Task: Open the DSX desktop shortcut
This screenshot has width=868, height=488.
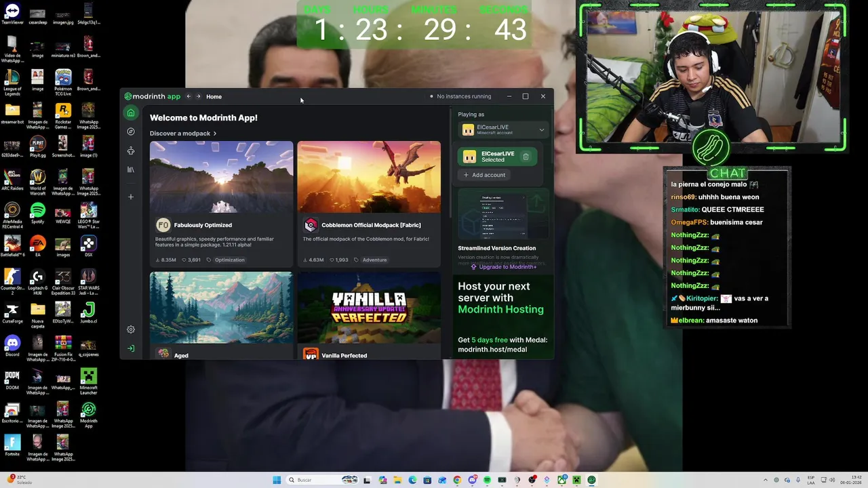Action: coord(89,246)
